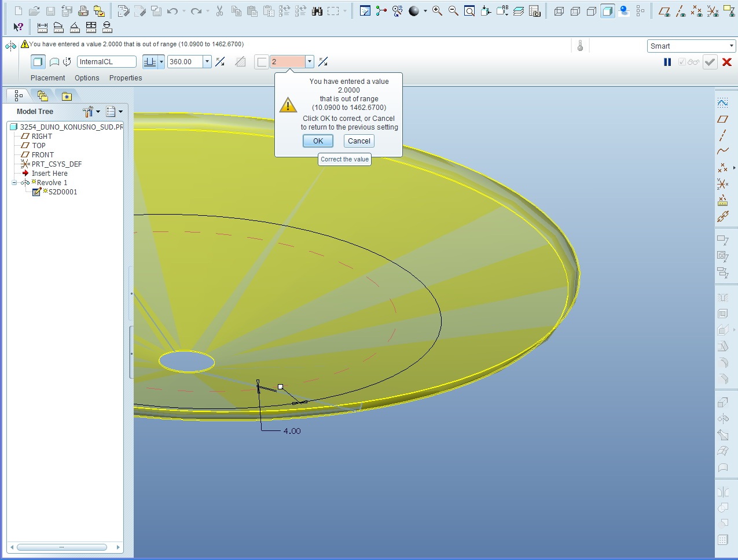Select the datum curve tool in right toolbar
Viewport: 738px width, 560px height.
722,152
